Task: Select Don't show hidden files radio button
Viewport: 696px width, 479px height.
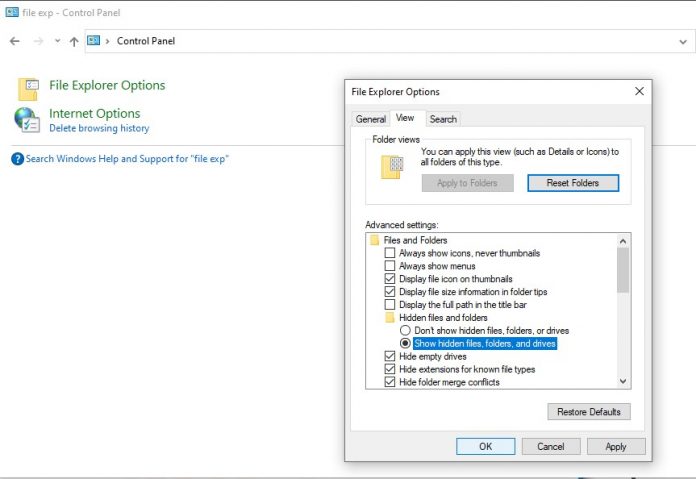Action: 405,330
